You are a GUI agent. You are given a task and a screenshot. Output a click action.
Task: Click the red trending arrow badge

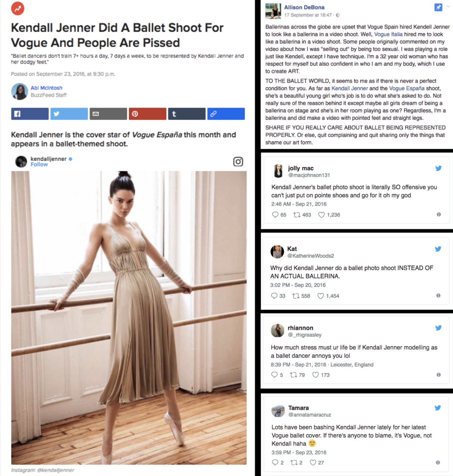pos(18,8)
